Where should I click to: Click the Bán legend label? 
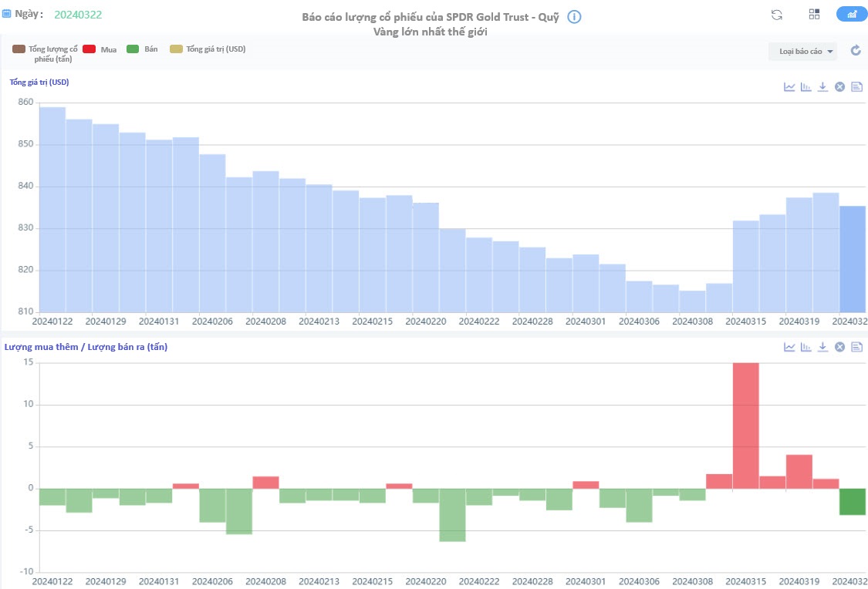coord(151,49)
